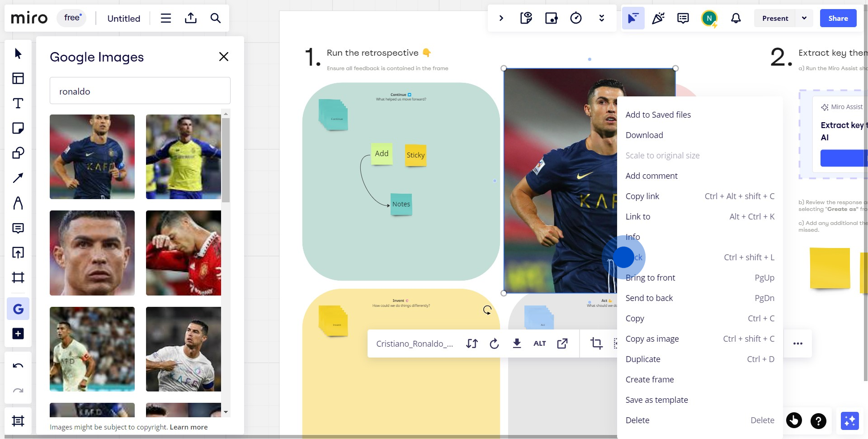Show more collaboration tools double chevron
The image size is (868, 439).
[601, 18]
